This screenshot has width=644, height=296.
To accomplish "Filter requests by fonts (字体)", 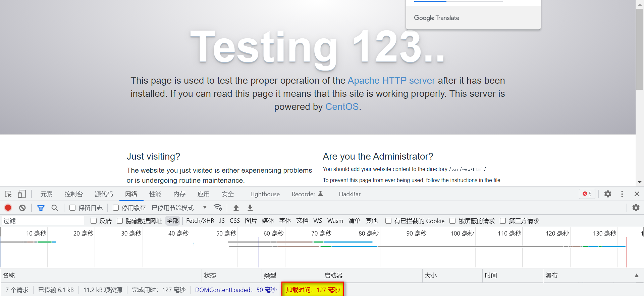I will point(285,221).
